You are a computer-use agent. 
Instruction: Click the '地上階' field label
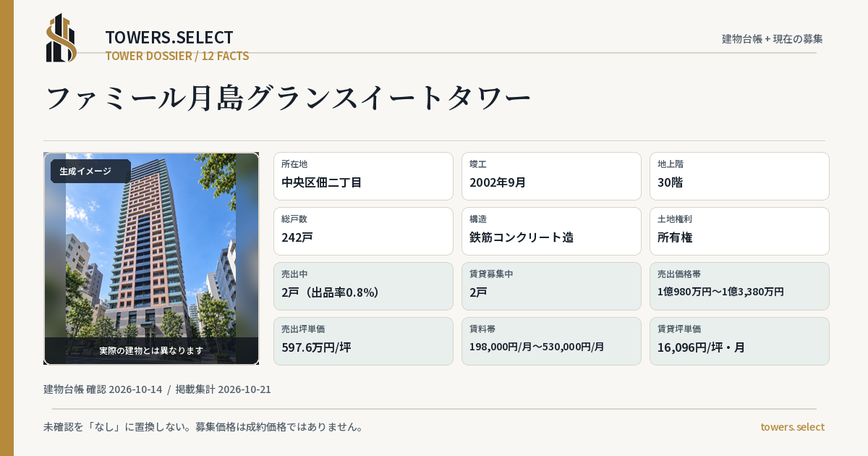(671, 164)
